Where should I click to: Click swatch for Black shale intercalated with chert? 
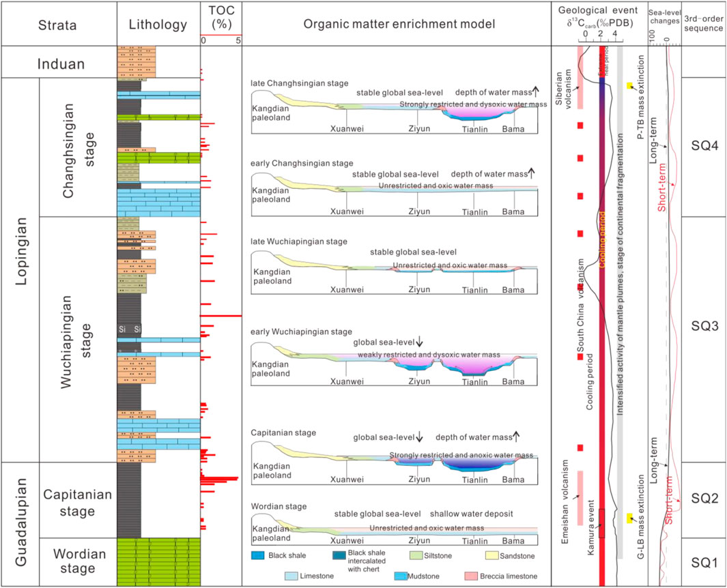coord(339,555)
